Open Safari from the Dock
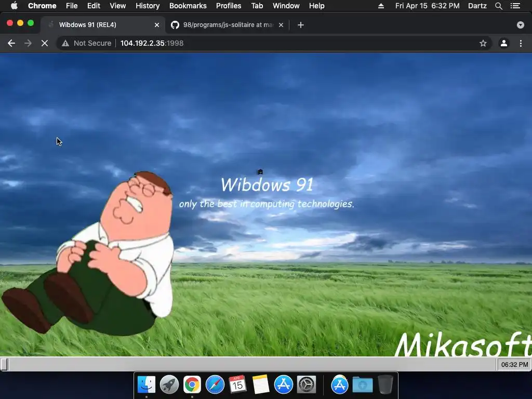Image resolution: width=532 pixels, height=399 pixels. point(215,384)
